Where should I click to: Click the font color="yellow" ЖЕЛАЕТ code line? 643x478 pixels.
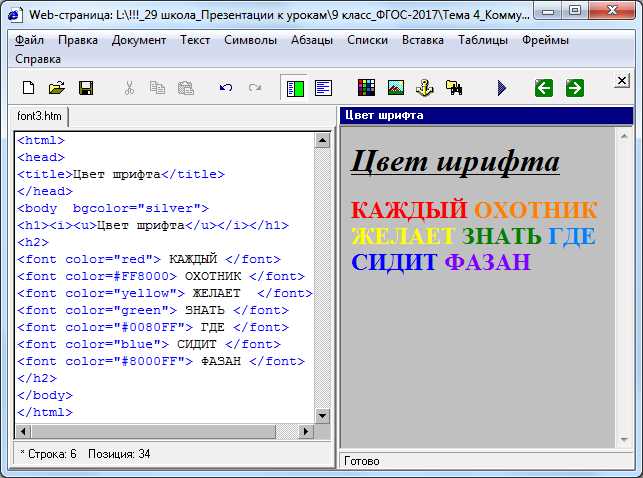click(x=165, y=294)
